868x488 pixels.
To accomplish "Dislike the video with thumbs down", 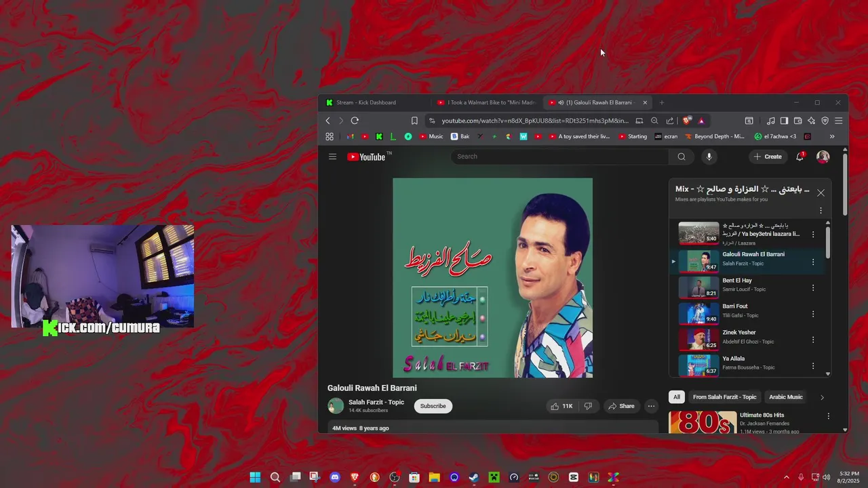I will point(588,406).
